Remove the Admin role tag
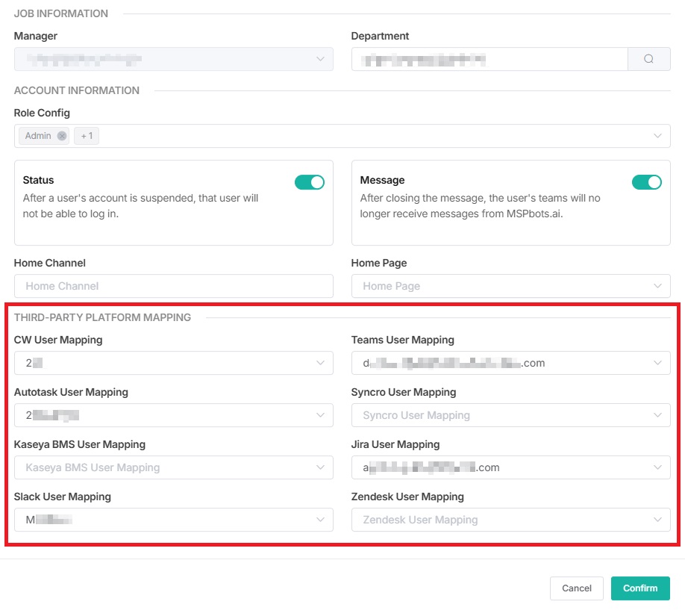The width and height of the screenshot is (685, 616). coord(62,136)
